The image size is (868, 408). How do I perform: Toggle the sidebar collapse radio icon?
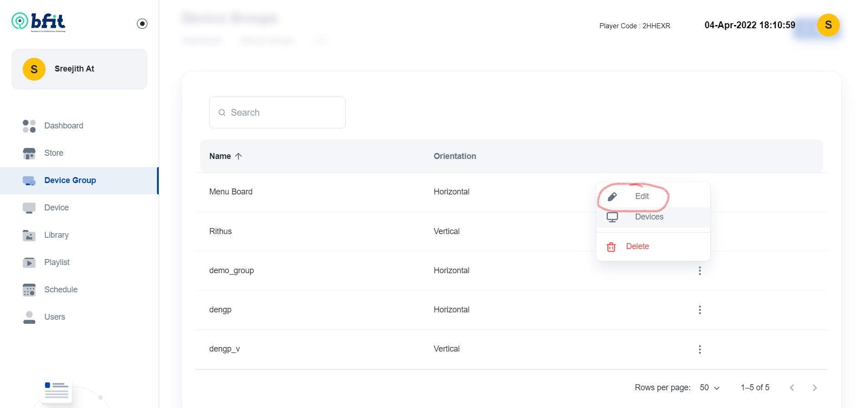pos(142,24)
